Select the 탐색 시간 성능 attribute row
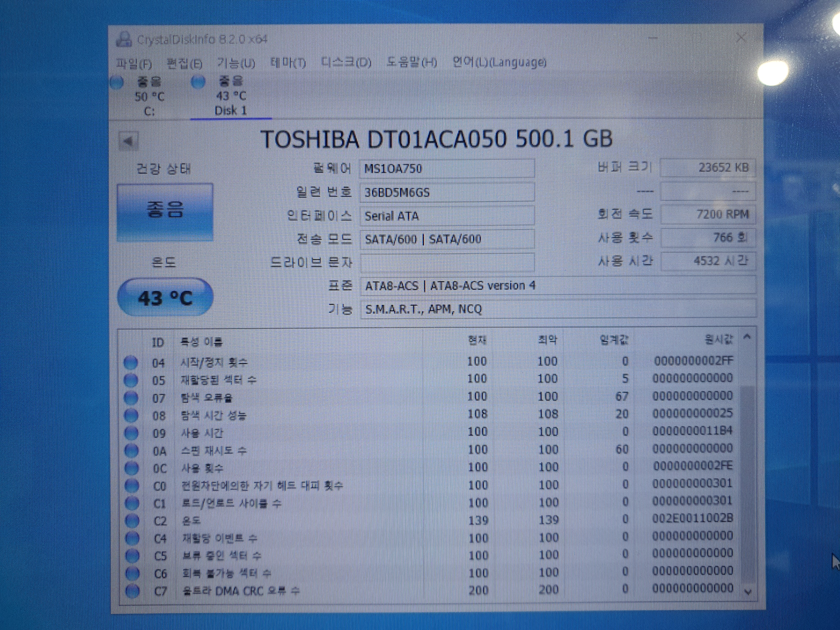840x630 pixels. [x=429, y=415]
